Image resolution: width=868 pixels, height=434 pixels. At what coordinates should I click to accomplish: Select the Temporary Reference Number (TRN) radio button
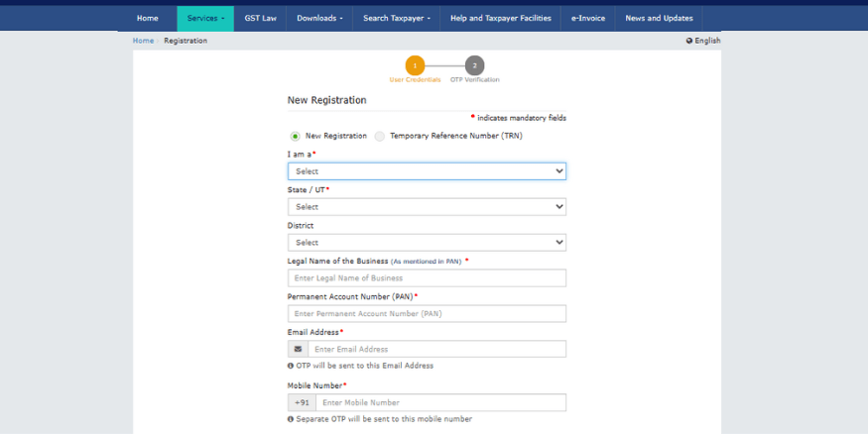point(379,136)
